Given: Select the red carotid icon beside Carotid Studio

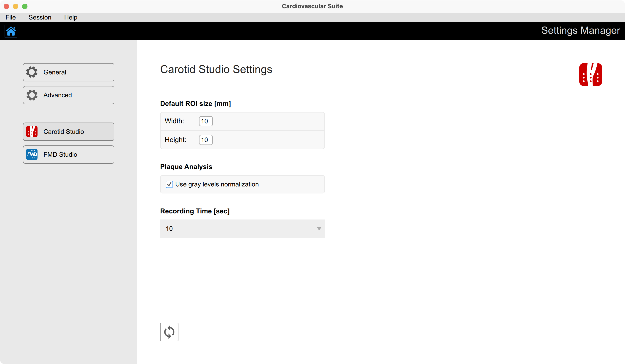Looking at the screenshot, I should tap(32, 132).
